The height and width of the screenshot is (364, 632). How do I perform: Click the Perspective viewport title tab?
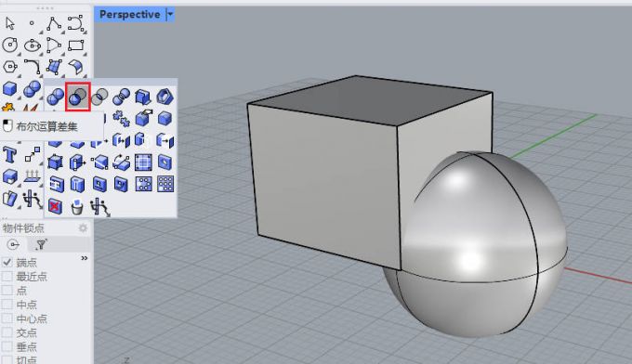coord(130,15)
